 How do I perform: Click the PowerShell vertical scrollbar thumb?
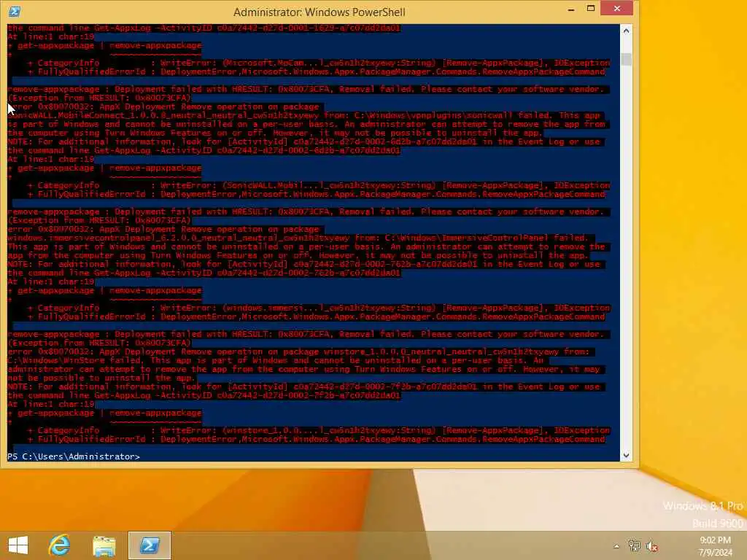tap(626, 59)
